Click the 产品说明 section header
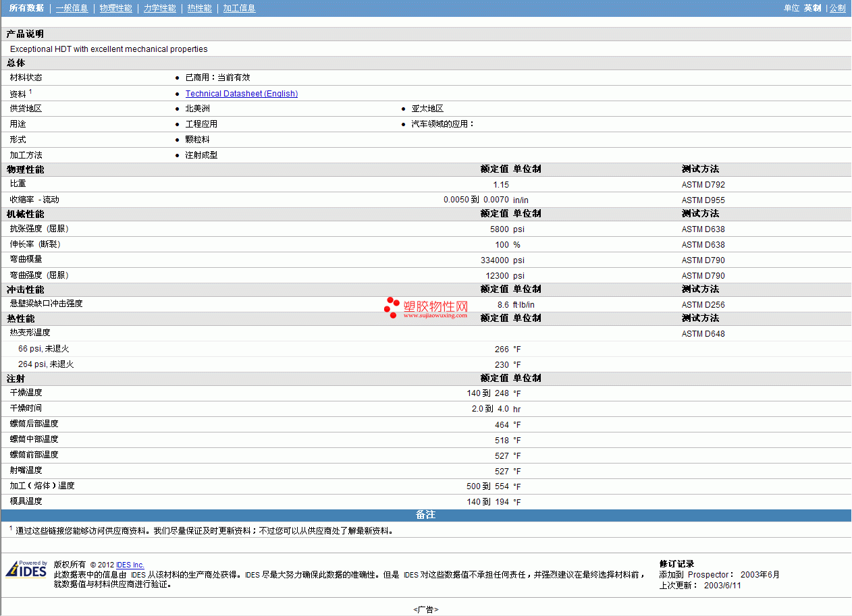This screenshot has width=852, height=616. pos(25,34)
